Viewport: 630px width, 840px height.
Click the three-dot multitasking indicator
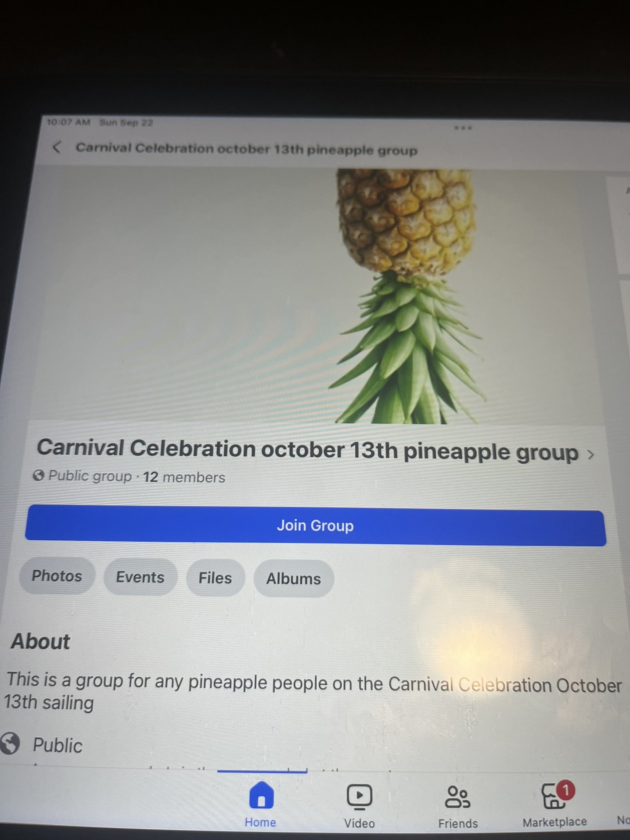(463, 128)
